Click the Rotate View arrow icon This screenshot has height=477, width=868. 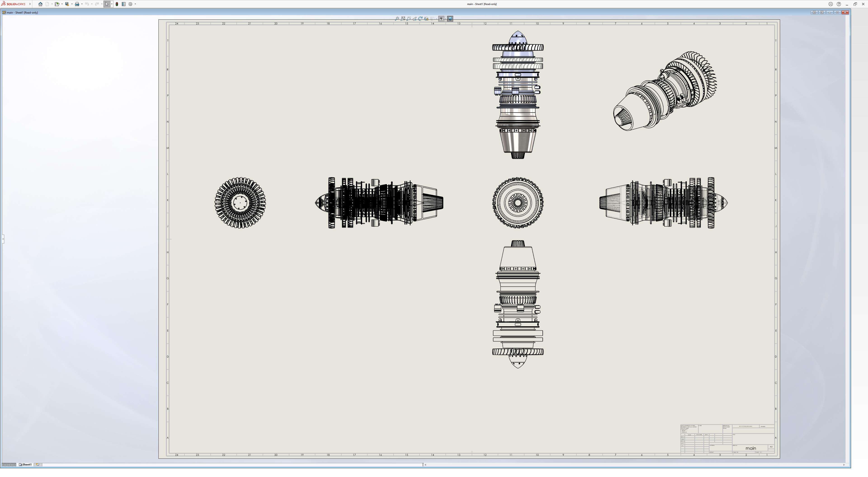[x=420, y=19]
